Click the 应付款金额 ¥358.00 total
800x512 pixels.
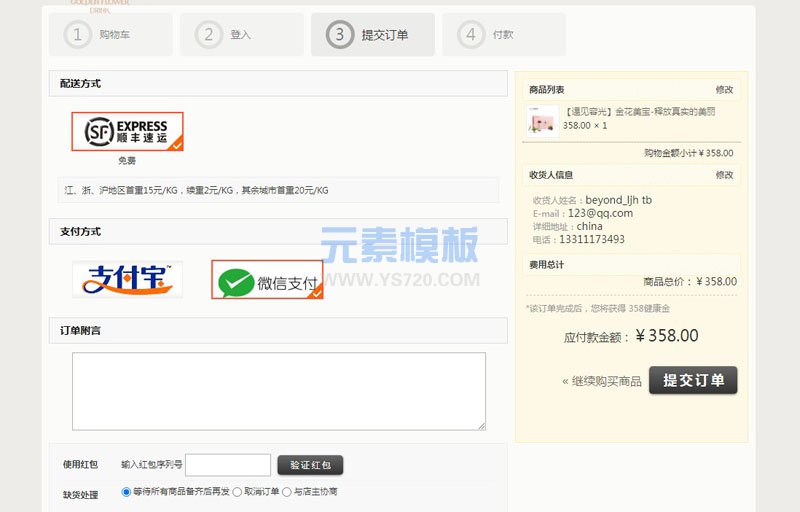coord(631,336)
